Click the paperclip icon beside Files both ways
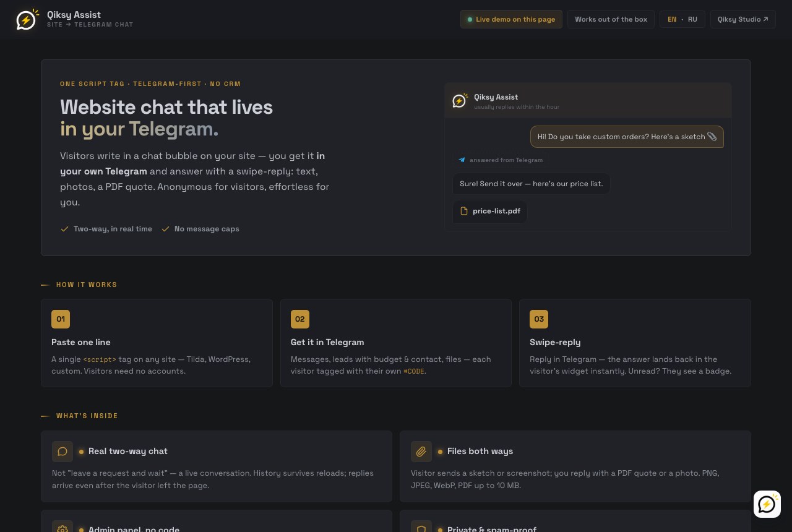The image size is (792, 532). click(421, 452)
